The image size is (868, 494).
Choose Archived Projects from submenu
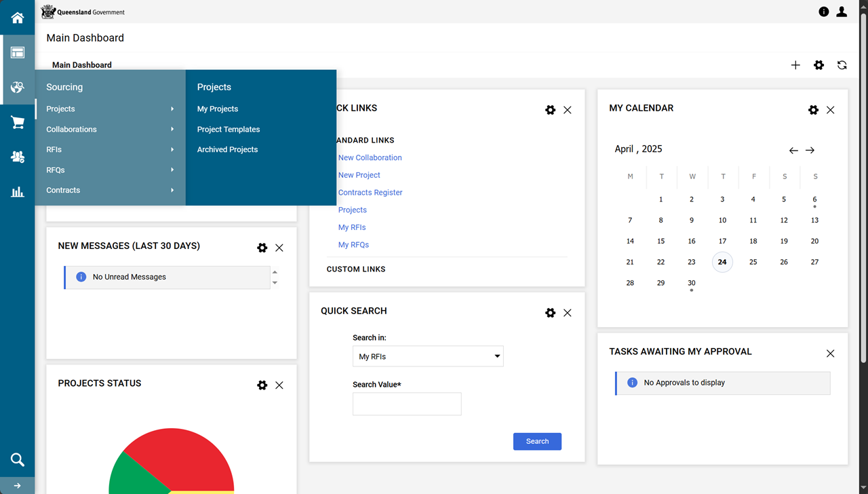(227, 149)
